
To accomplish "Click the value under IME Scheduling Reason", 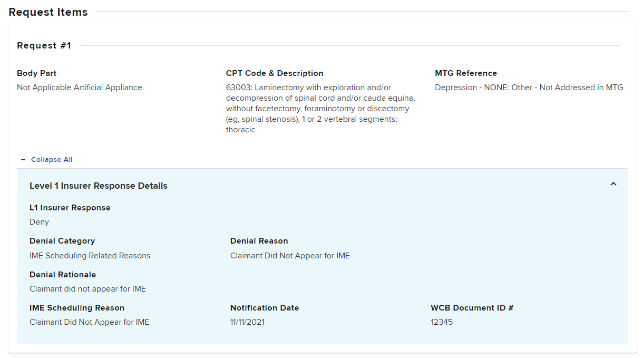I will click(x=89, y=322).
